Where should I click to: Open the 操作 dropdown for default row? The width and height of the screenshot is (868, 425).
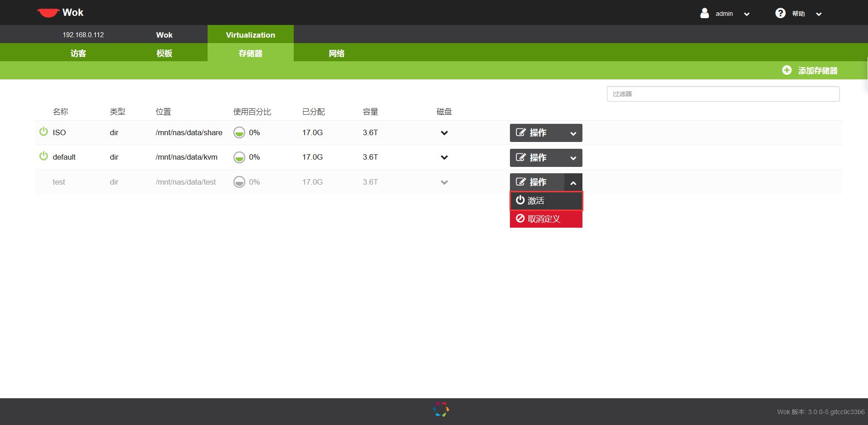pyautogui.click(x=546, y=158)
